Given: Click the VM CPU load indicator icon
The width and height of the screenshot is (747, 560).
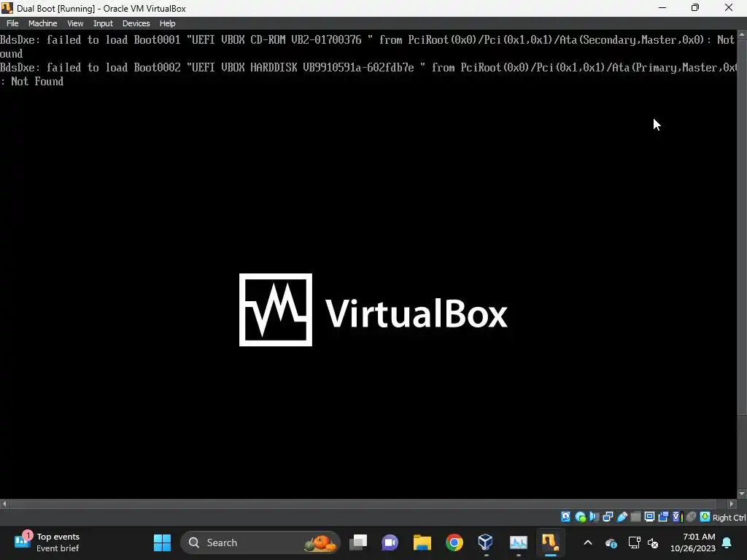Looking at the screenshot, I should click(677, 517).
